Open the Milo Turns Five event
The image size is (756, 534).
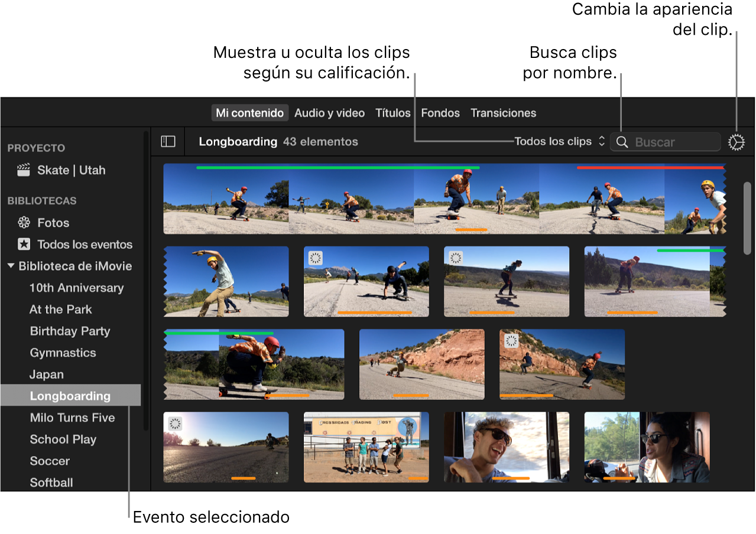(72, 418)
